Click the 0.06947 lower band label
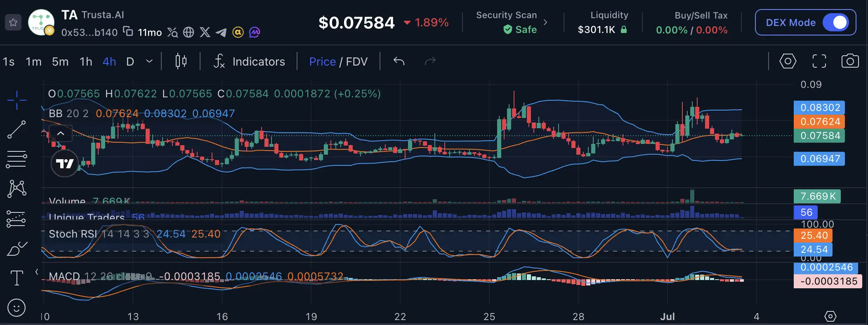Screen dimensions: 868x325 pyautogui.click(x=819, y=159)
